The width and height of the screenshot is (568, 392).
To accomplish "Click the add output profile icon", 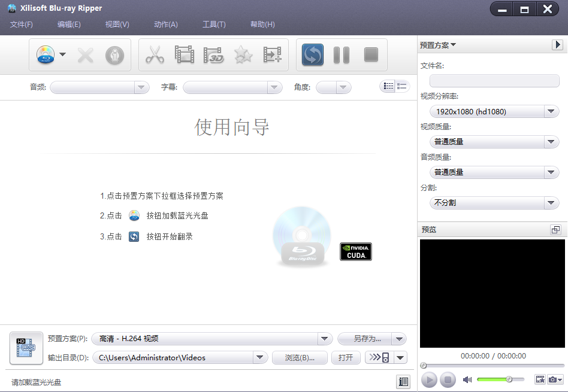I will click(272, 54).
